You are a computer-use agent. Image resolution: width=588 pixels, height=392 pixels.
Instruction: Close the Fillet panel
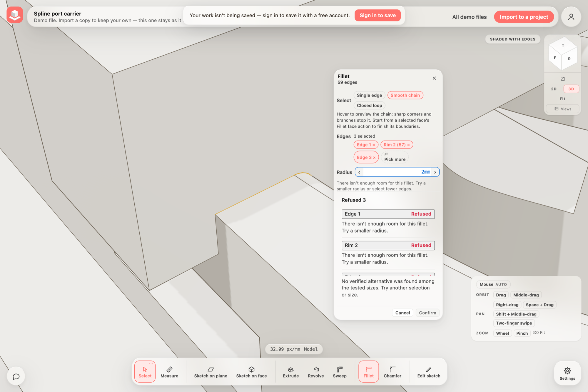[434, 78]
